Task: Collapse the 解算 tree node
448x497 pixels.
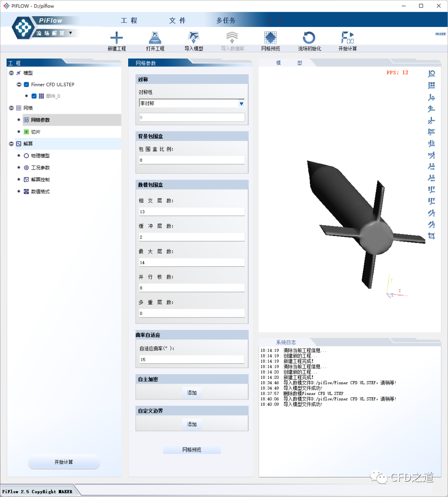Action: click(11, 144)
